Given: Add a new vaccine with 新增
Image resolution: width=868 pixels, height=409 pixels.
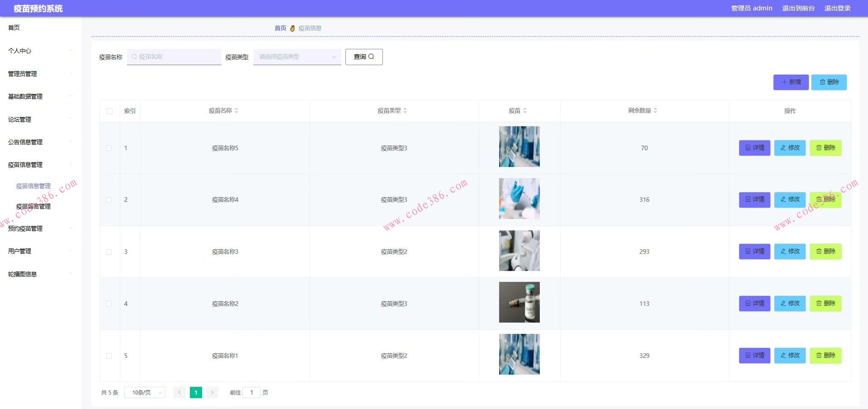Looking at the screenshot, I should coord(791,82).
